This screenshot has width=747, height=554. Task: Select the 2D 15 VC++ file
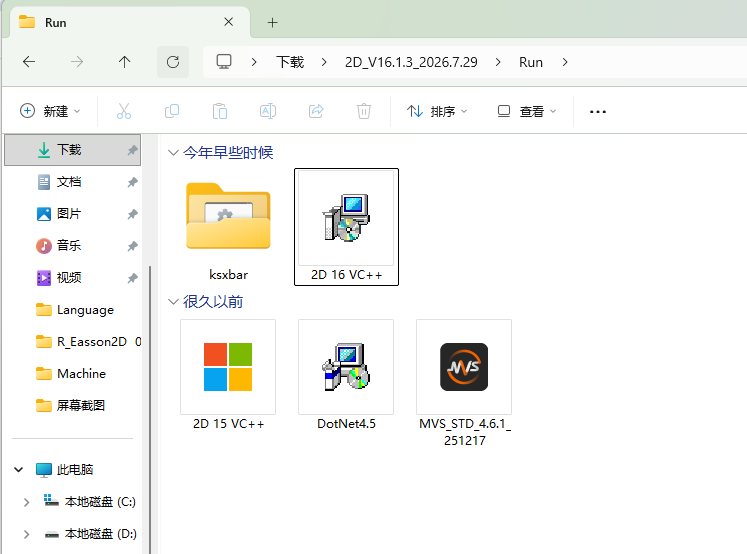(x=228, y=376)
